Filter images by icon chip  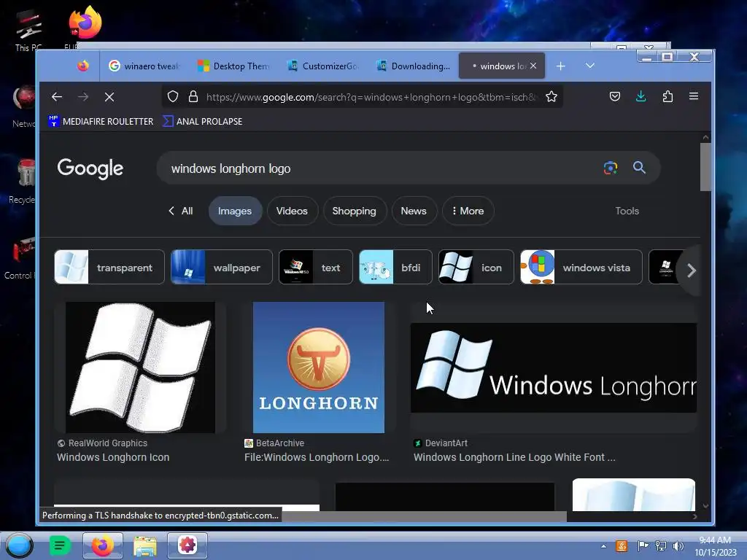point(476,267)
